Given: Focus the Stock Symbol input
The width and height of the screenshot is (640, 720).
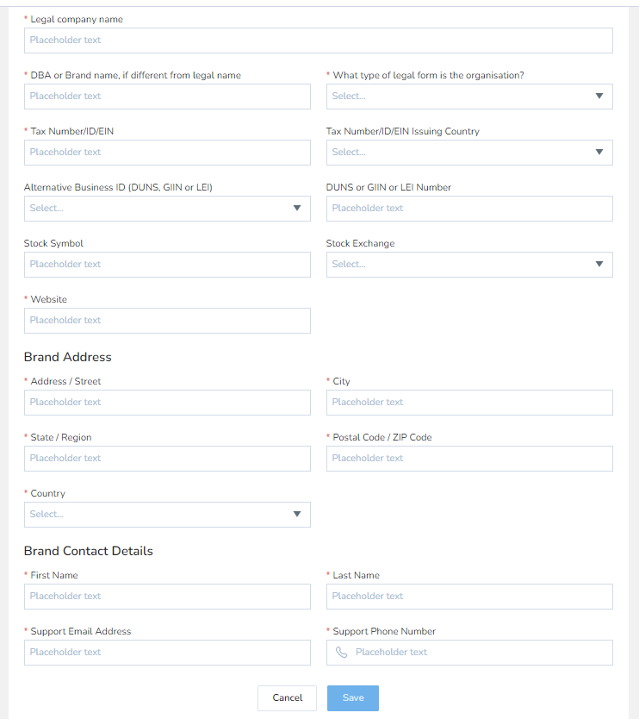Looking at the screenshot, I should (x=167, y=264).
